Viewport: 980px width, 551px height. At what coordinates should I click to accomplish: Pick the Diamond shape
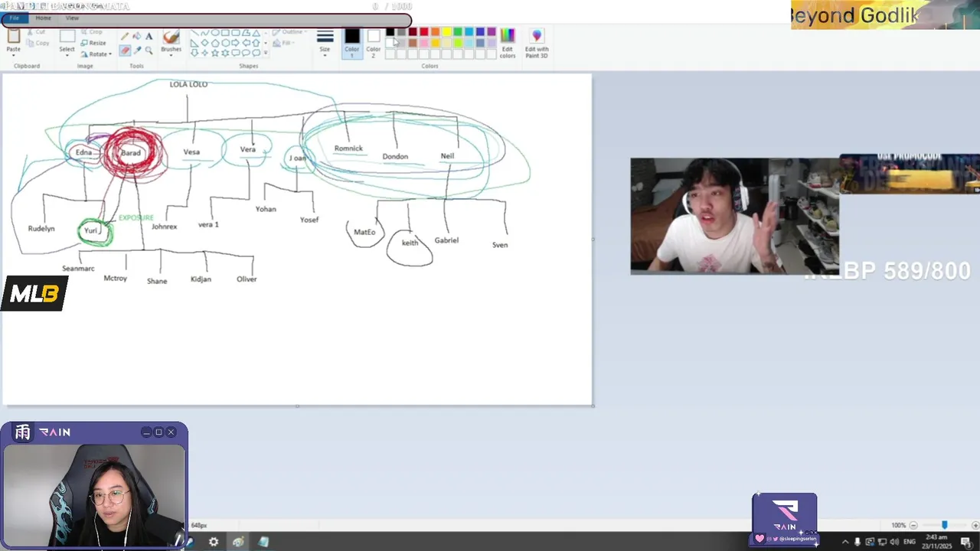[x=204, y=43]
